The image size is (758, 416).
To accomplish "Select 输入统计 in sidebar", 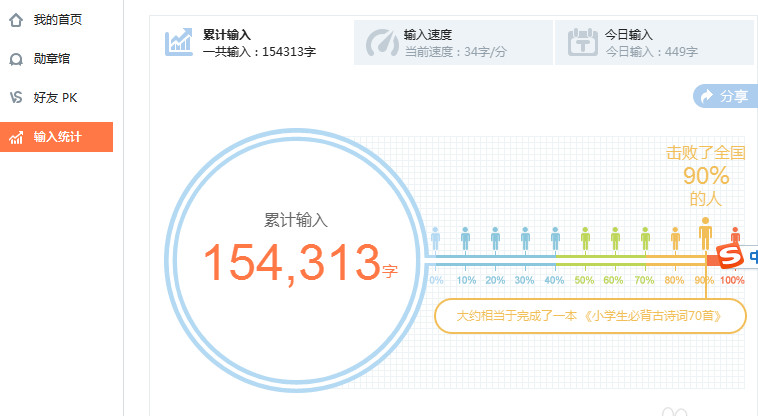I will tap(57, 137).
